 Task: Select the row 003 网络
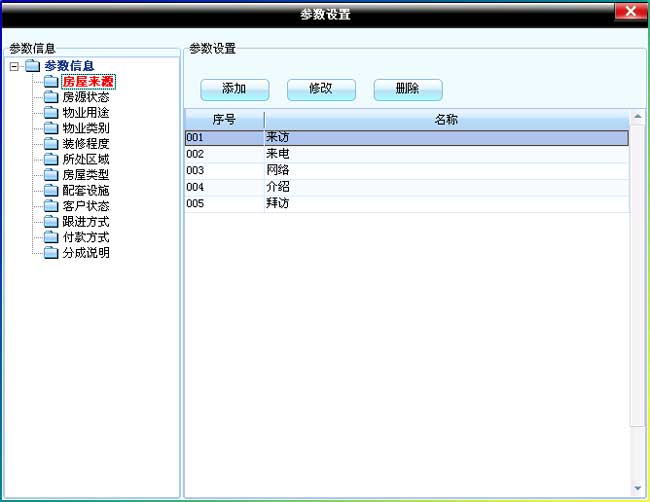pos(406,171)
